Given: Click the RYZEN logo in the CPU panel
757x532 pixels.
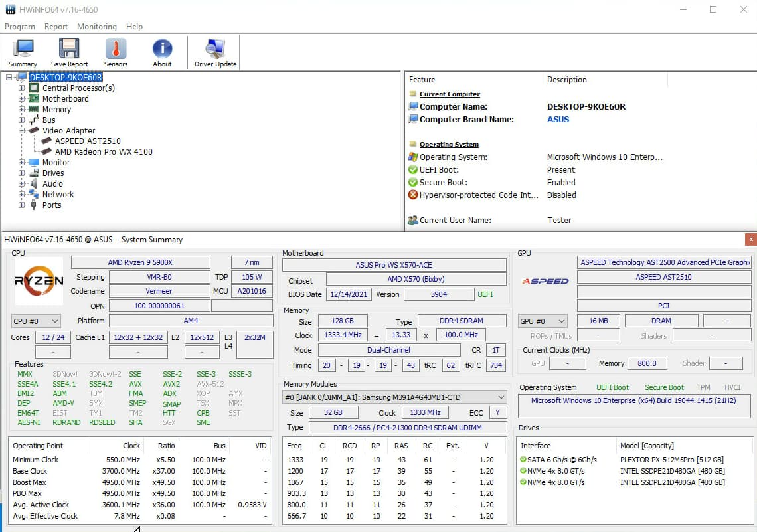Looking at the screenshot, I should point(39,281).
